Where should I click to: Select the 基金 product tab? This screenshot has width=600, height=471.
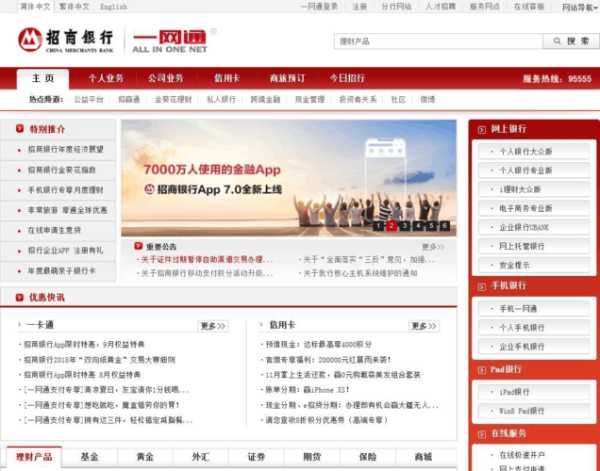90,457
